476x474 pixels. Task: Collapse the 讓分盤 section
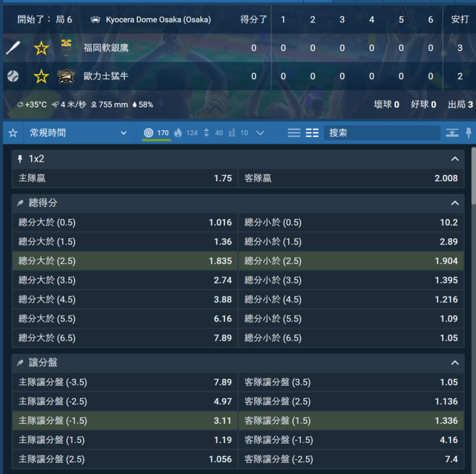[x=455, y=363]
